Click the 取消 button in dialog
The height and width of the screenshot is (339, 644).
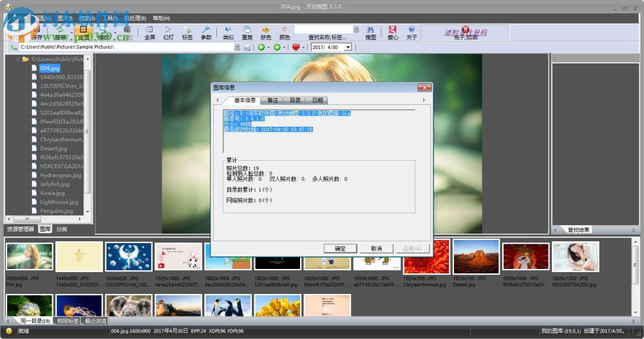pyautogui.click(x=376, y=248)
